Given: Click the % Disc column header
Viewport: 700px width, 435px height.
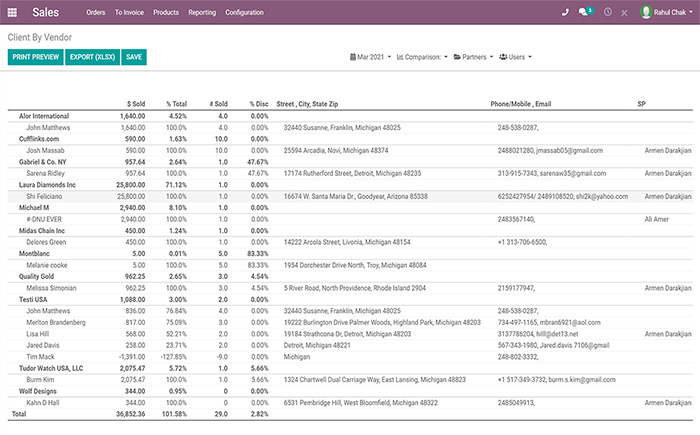Looking at the screenshot, I should [x=259, y=104].
